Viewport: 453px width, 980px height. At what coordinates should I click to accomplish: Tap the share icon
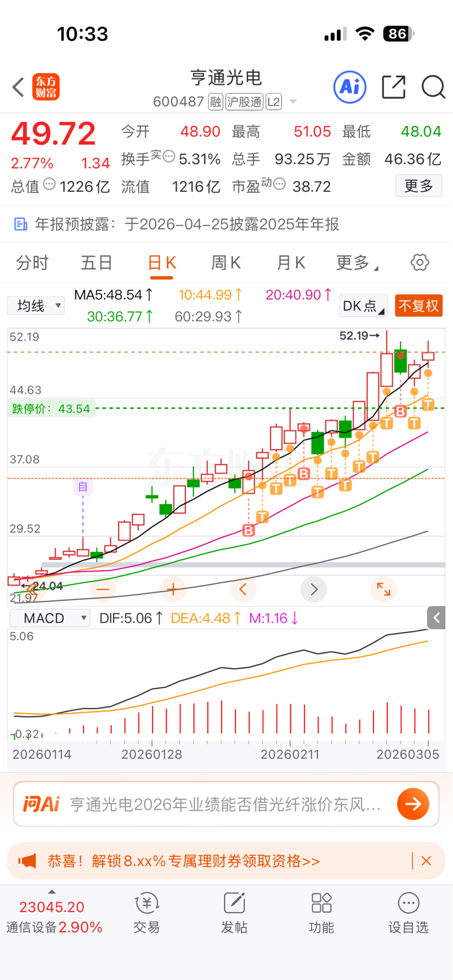tap(394, 87)
